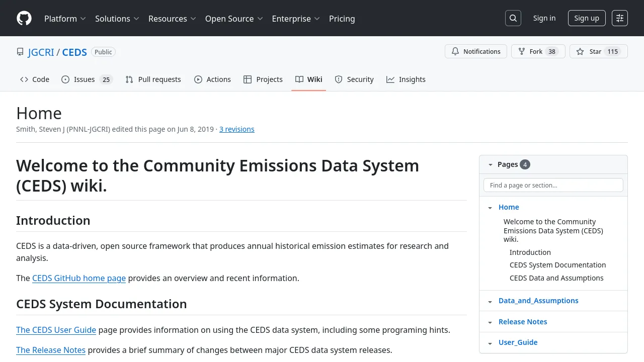Expand the Release Notes sidebar section
The height and width of the screenshot is (362, 644).
point(490,322)
